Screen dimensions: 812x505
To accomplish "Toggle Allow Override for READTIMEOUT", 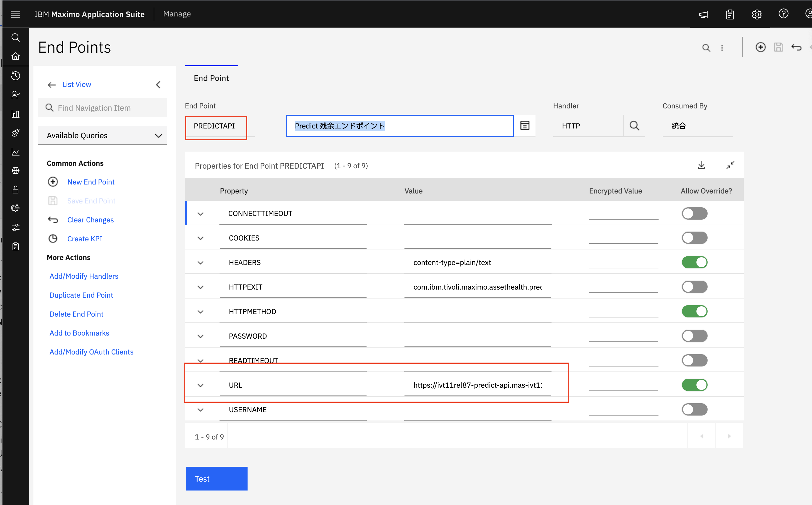I will coord(694,360).
